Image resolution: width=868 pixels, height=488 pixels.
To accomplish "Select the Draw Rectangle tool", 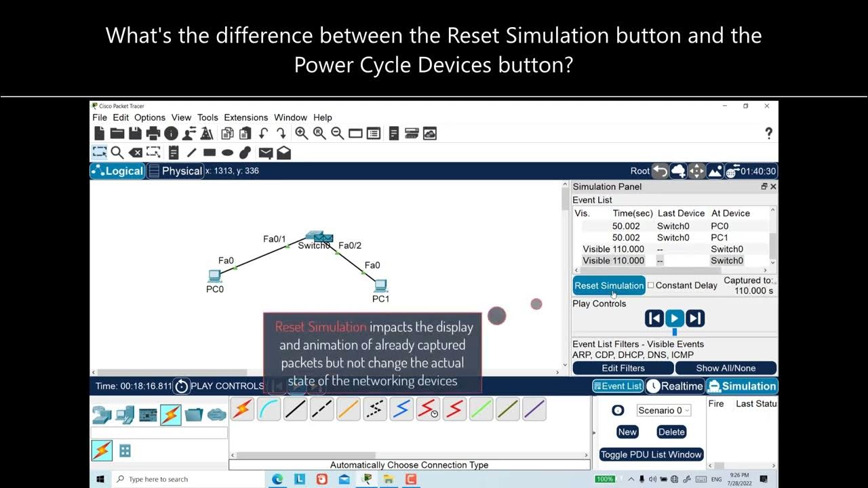I will pos(210,152).
